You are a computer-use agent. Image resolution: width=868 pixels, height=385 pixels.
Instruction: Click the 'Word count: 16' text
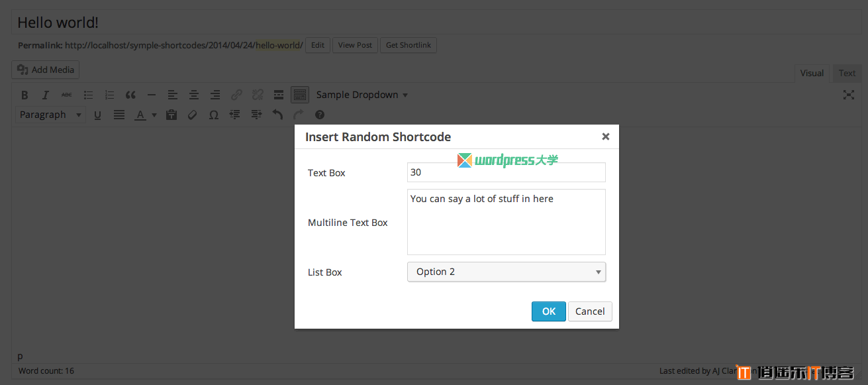pyautogui.click(x=46, y=371)
